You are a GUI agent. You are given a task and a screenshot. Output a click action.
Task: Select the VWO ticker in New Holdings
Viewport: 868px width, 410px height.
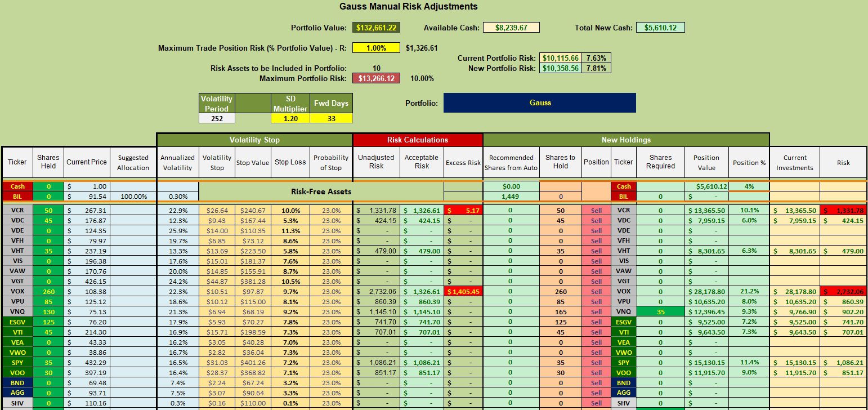[624, 352]
